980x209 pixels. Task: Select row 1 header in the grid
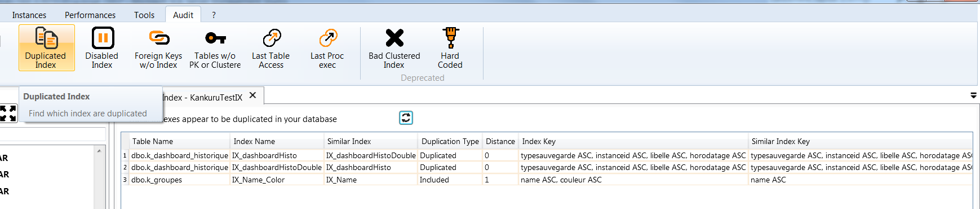pyautogui.click(x=125, y=155)
